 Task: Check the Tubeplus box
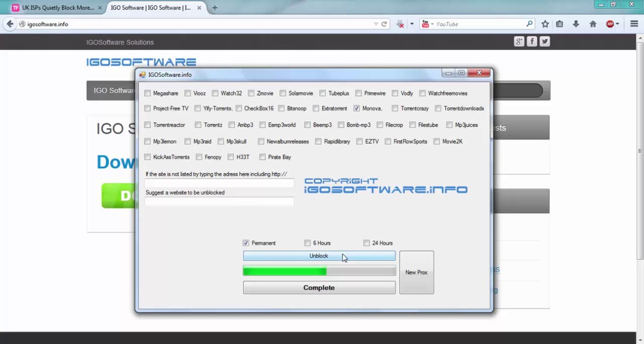coord(323,93)
